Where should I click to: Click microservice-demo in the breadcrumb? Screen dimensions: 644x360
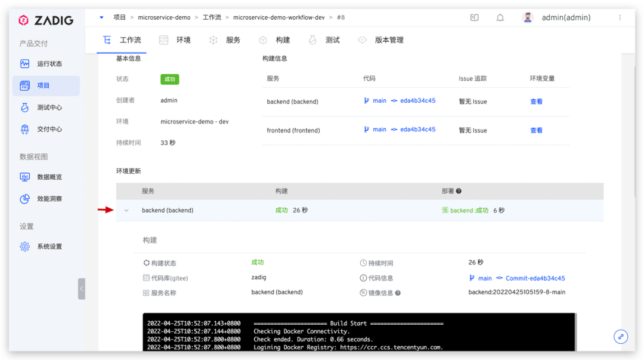click(164, 17)
